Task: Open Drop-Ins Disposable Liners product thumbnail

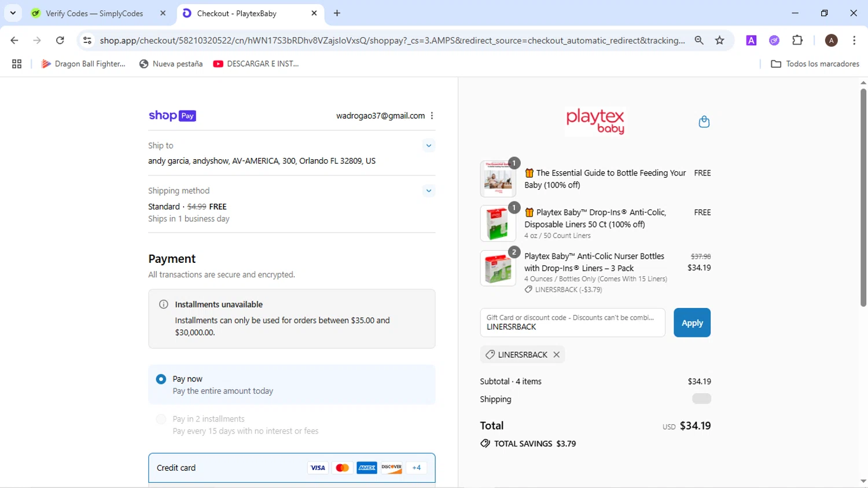Action: [x=498, y=223]
